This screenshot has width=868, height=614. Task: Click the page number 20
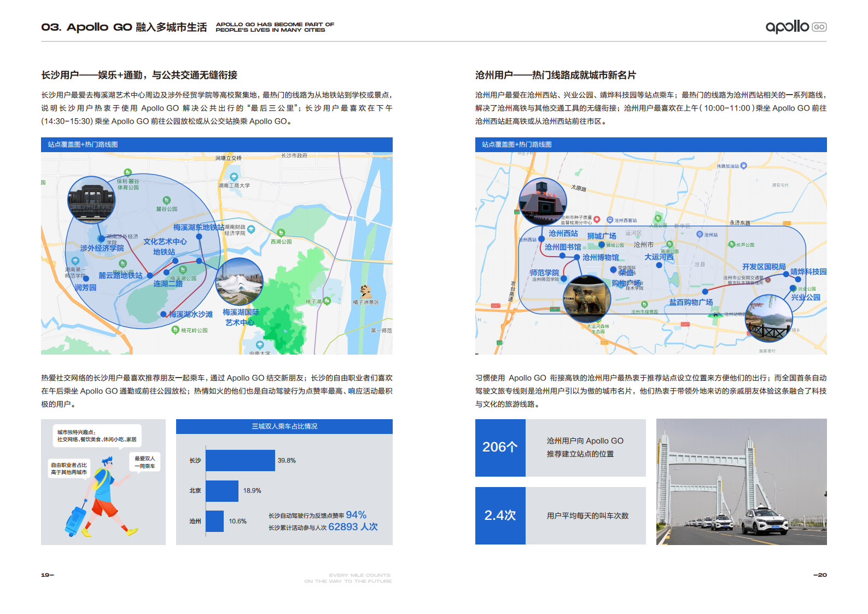point(820,575)
